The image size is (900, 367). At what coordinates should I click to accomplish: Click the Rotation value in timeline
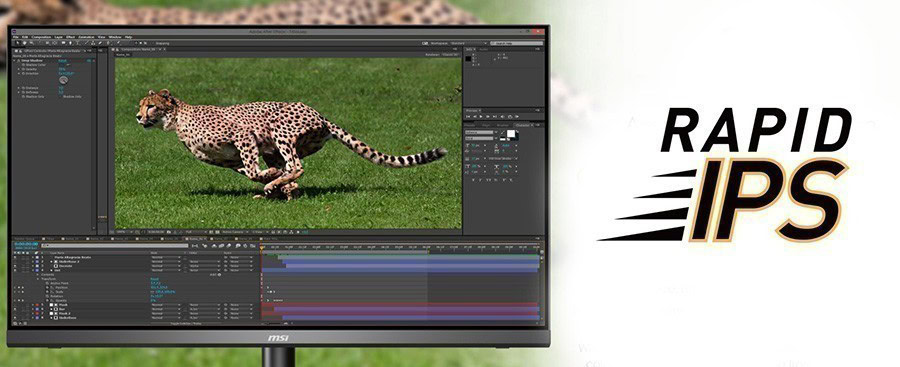point(157,296)
